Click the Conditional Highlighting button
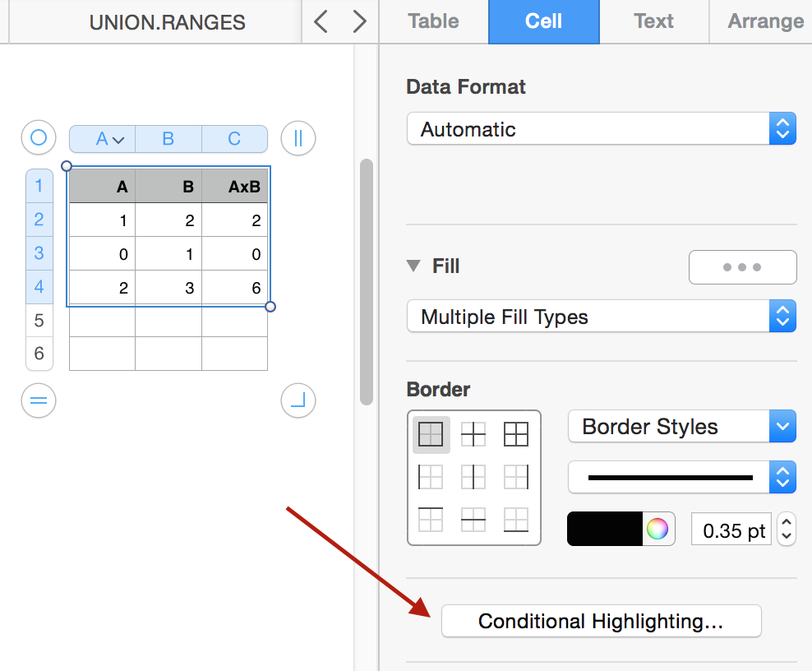The width and height of the screenshot is (812, 671). (601, 622)
